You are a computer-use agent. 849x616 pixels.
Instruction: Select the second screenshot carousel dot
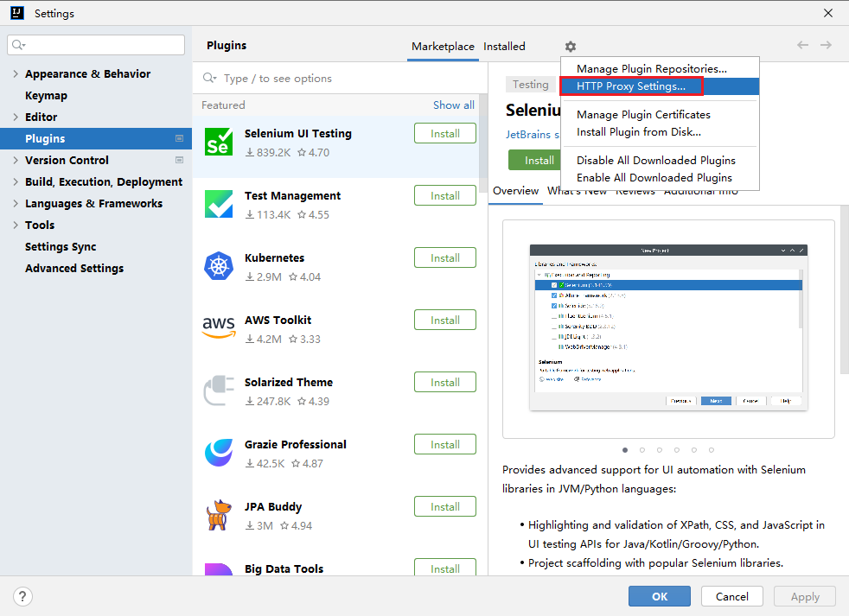point(642,450)
